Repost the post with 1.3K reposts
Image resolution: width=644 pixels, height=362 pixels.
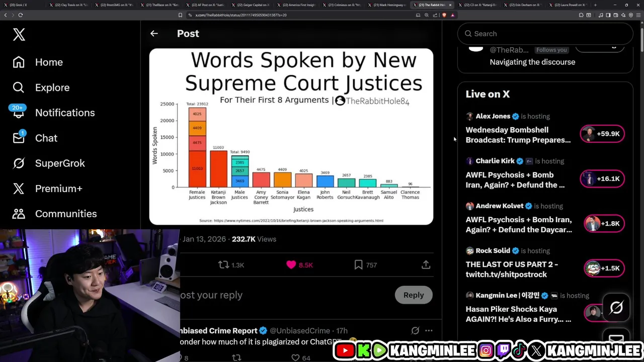click(x=231, y=264)
